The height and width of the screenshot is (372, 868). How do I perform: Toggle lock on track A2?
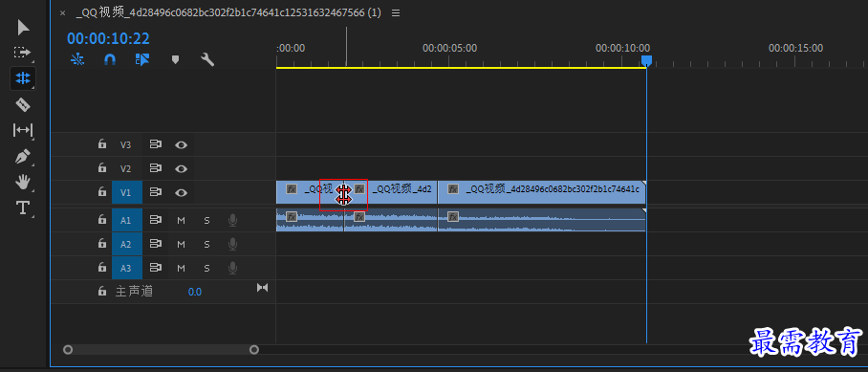click(102, 244)
